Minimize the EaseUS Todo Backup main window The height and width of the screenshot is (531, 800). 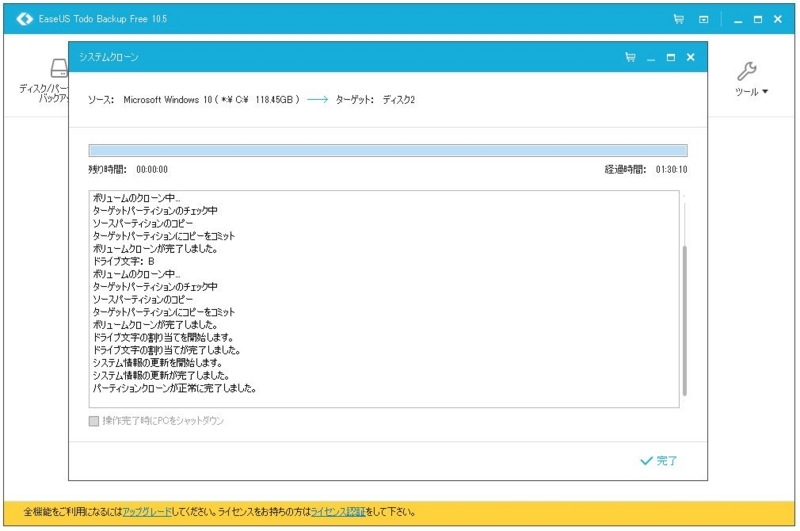(x=738, y=20)
